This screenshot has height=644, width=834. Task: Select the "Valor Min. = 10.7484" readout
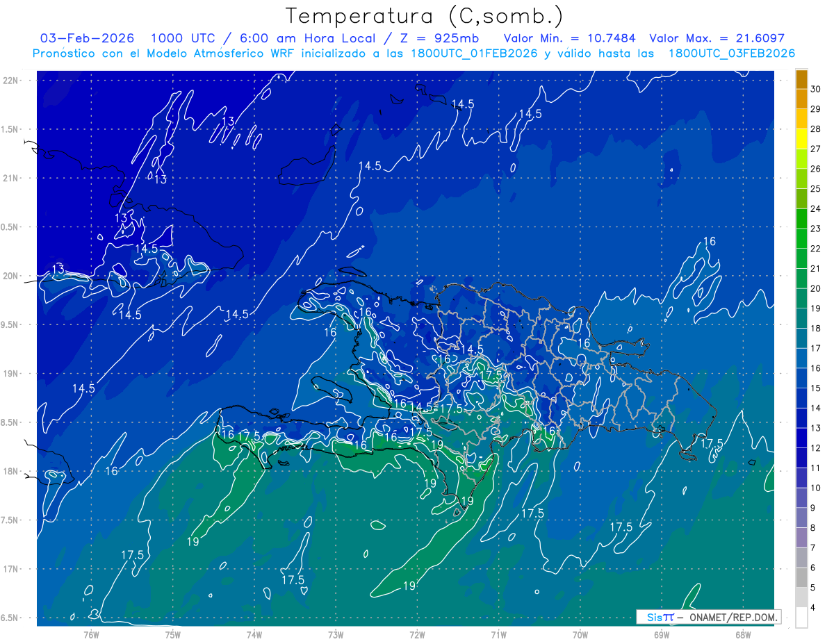(569, 38)
